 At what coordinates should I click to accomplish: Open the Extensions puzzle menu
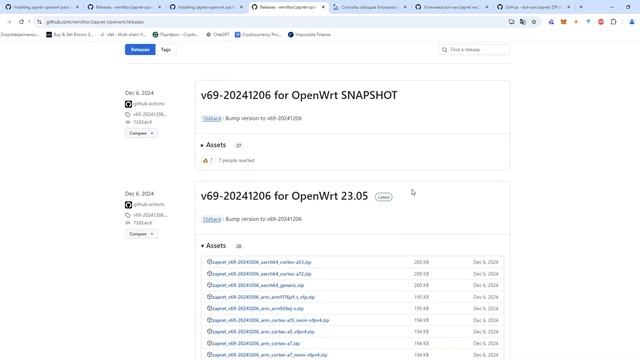[x=613, y=22]
